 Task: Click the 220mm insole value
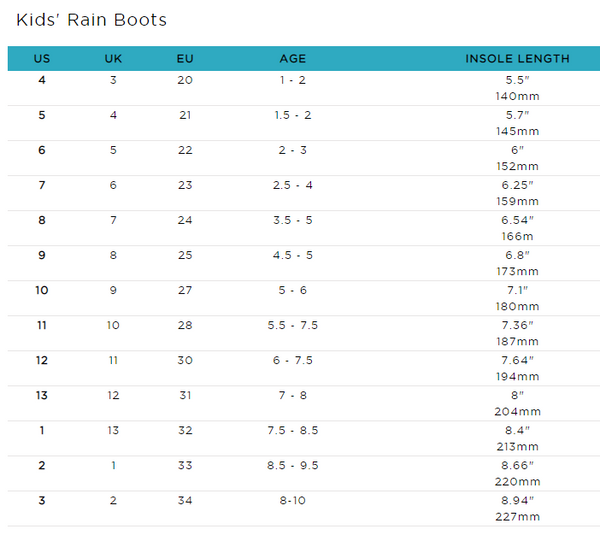click(x=517, y=481)
